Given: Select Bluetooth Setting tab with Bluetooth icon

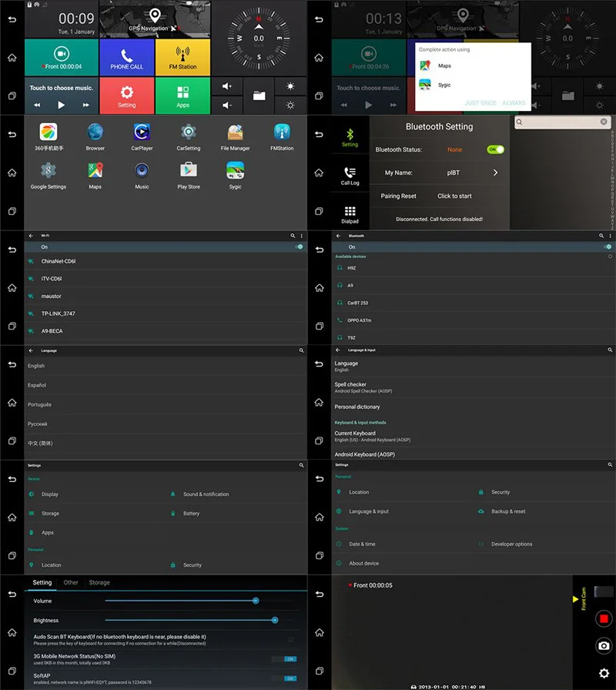Looking at the screenshot, I should coord(350,137).
